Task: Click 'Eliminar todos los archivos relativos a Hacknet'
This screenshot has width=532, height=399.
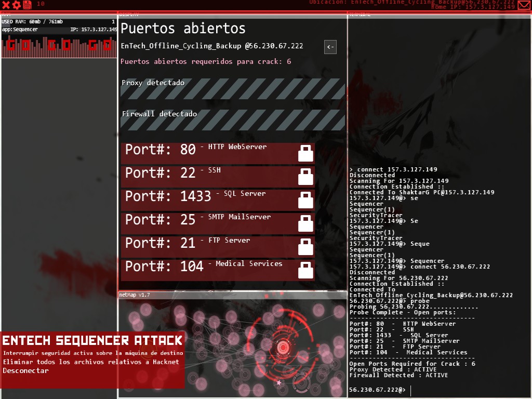Action: point(91,362)
